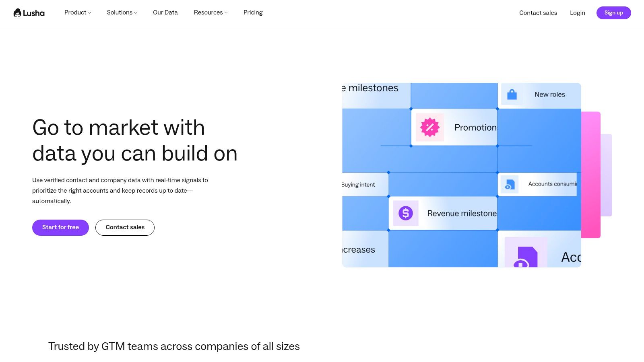Click Contact sales in the top navigation

538,13
